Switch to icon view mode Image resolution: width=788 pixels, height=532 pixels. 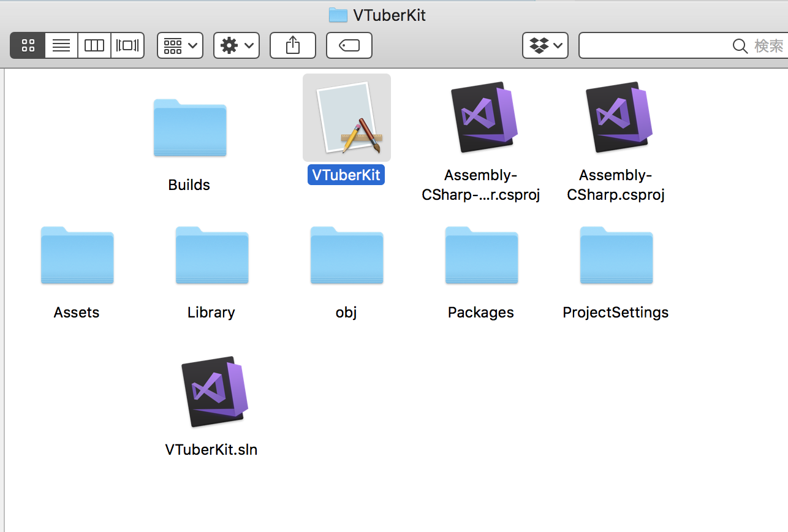28,45
